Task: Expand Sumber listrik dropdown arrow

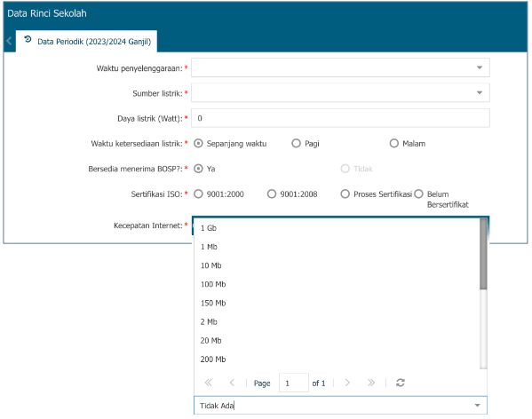Action: [x=480, y=92]
